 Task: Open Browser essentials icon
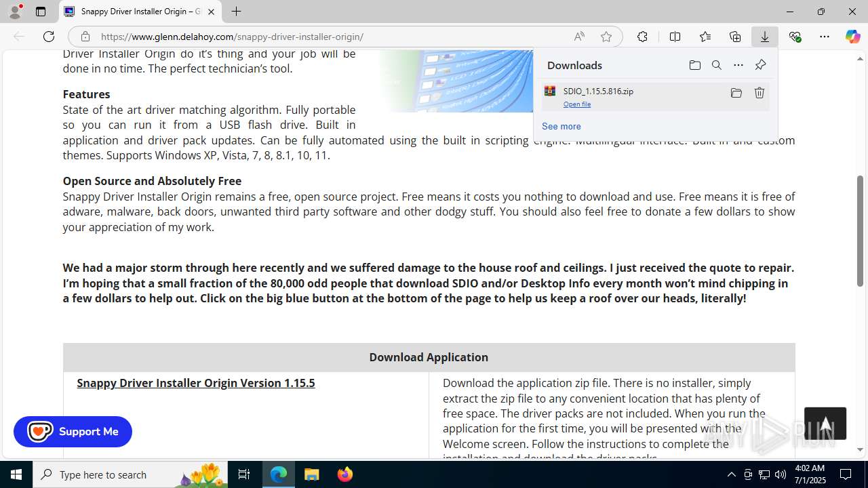click(x=795, y=37)
